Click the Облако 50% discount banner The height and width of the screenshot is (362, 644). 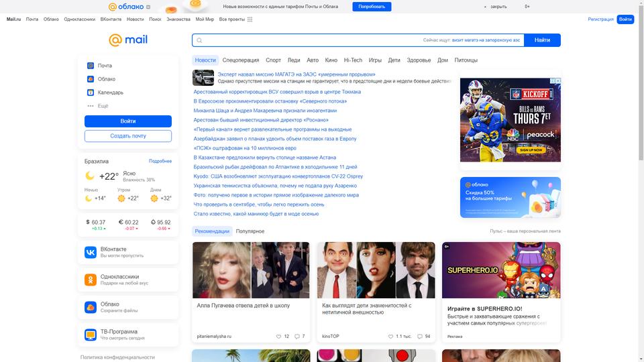click(x=510, y=197)
